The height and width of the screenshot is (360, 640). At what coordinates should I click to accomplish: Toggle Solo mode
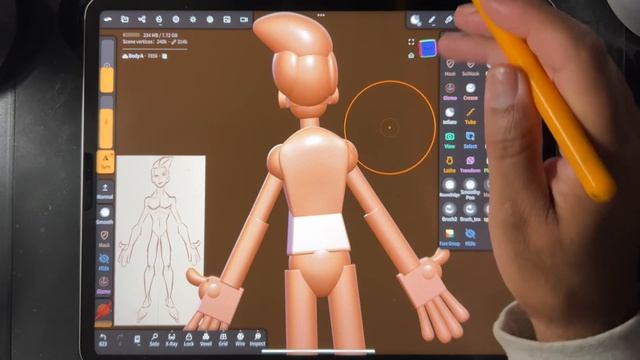pyautogui.click(x=154, y=340)
